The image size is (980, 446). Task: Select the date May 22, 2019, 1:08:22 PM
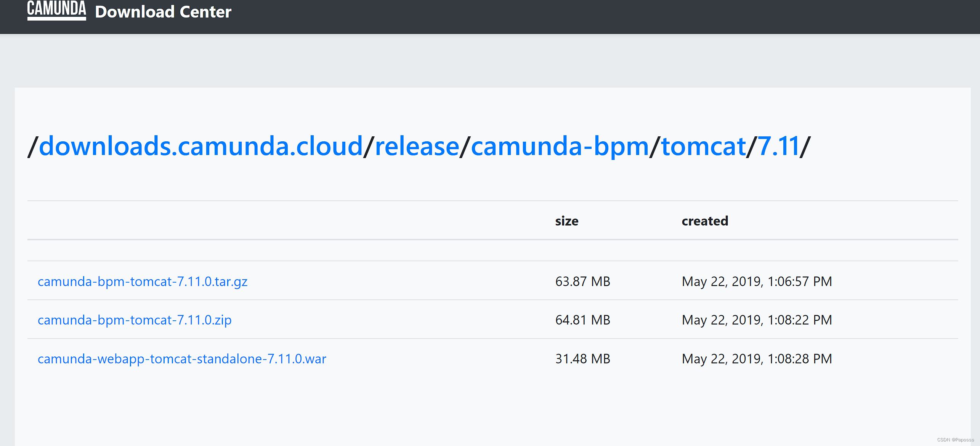click(x=757, y=320)
